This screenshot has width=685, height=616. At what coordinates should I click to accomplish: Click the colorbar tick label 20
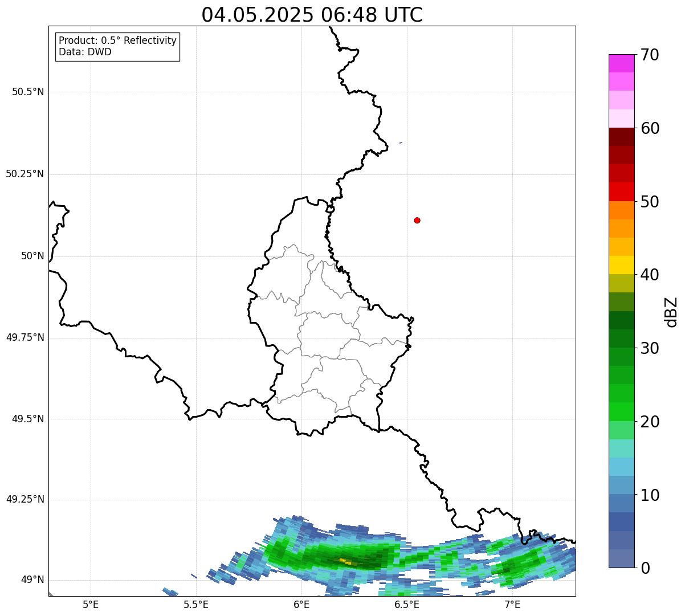pos(650,422)
